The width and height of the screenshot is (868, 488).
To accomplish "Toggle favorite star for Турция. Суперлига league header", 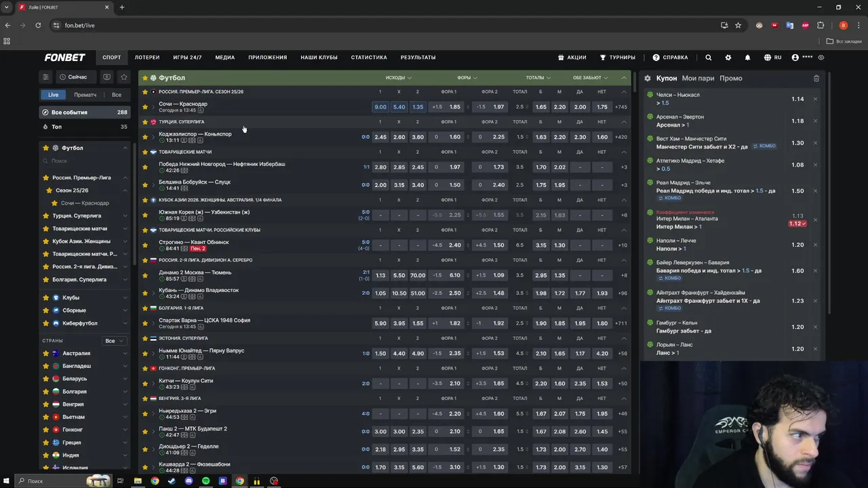I will click(x=144, y=122).
